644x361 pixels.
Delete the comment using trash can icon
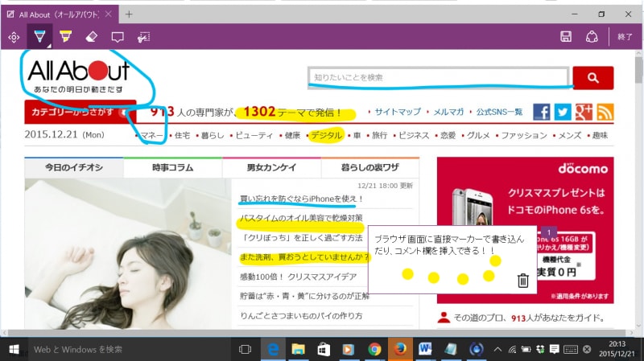522,280
